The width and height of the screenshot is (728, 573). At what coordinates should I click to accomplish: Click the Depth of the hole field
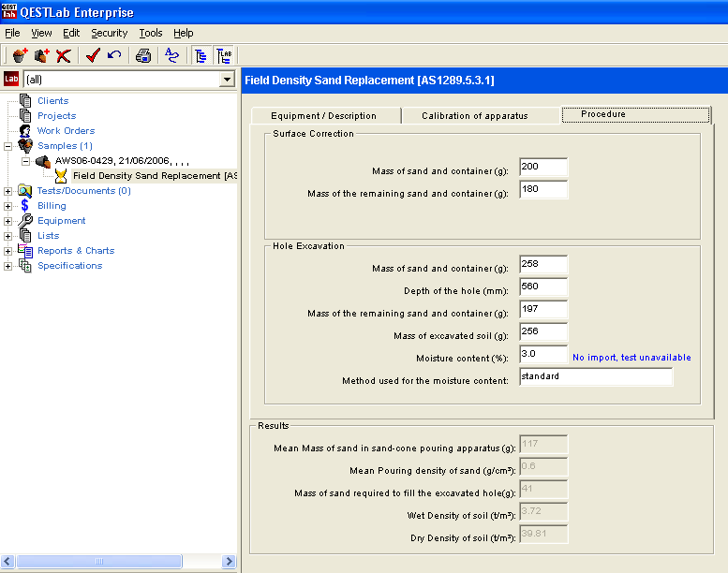[542, 287]
